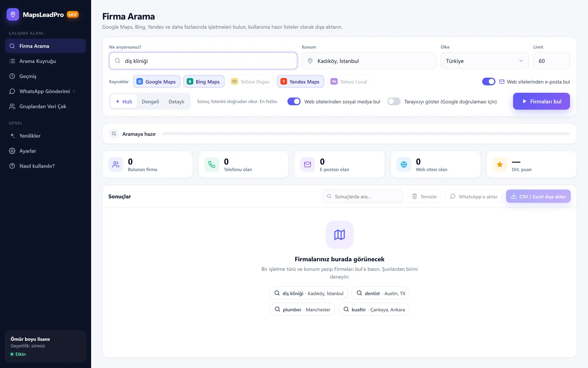Open Gruplardan Veri Çek page
Viewport: 588px width, 368px height.
pos(46,106)
